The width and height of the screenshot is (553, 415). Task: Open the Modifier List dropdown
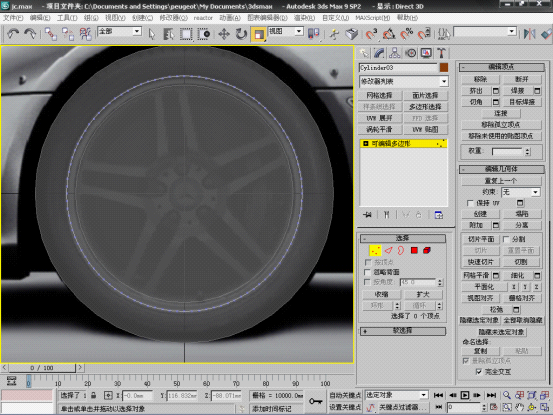[404, 81]
